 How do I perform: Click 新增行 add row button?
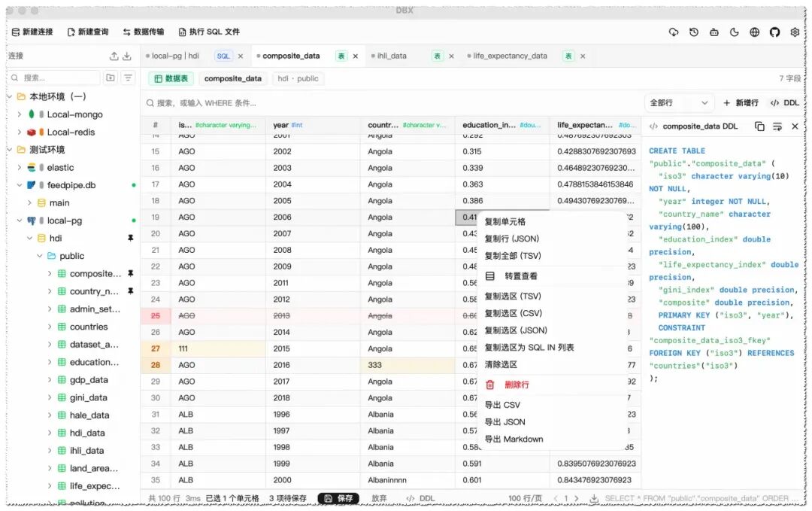[x=741, y=102]
